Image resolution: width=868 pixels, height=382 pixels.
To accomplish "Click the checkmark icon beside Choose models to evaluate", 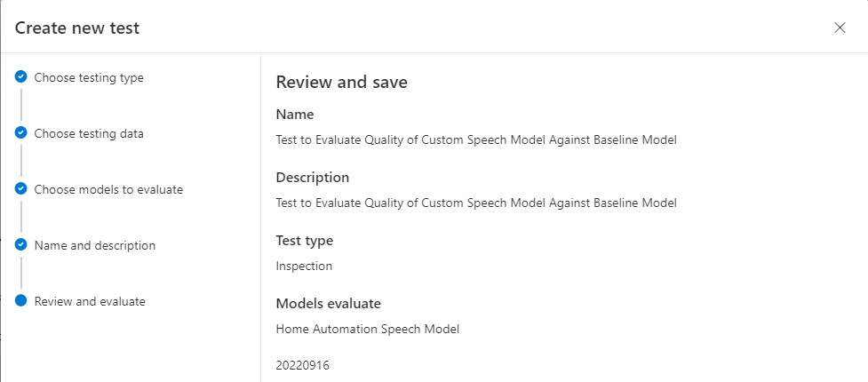I will coord(21,189).
